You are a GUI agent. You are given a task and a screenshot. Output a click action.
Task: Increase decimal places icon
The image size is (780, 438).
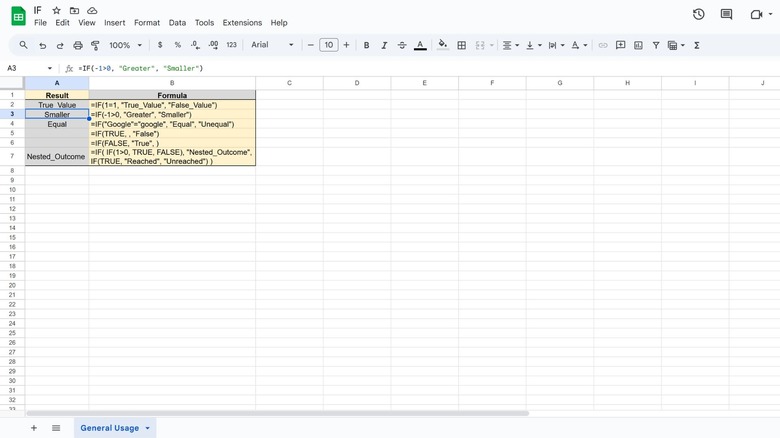213,45
